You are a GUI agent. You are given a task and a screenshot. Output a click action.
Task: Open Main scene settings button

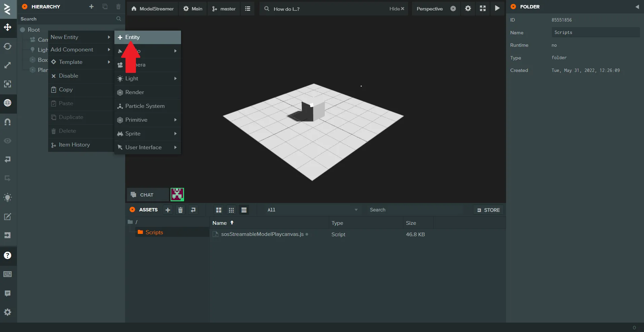point(193,9)
